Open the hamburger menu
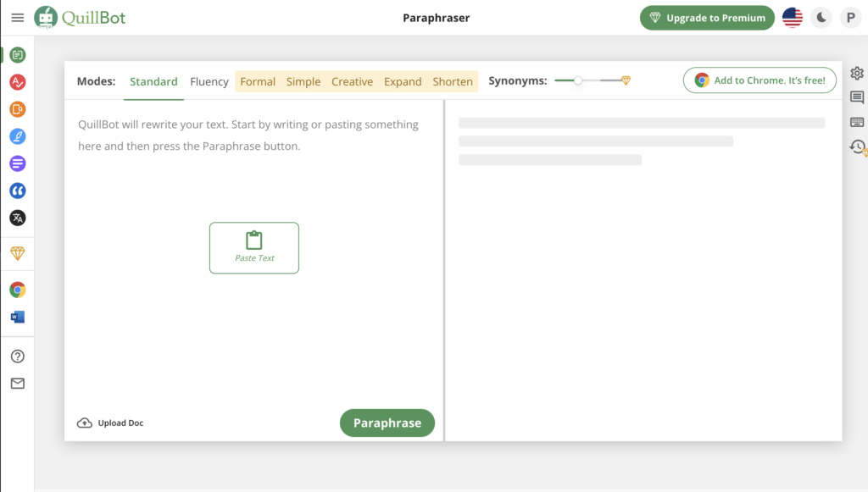The image size is (868, 492). [x=18, y=18]
